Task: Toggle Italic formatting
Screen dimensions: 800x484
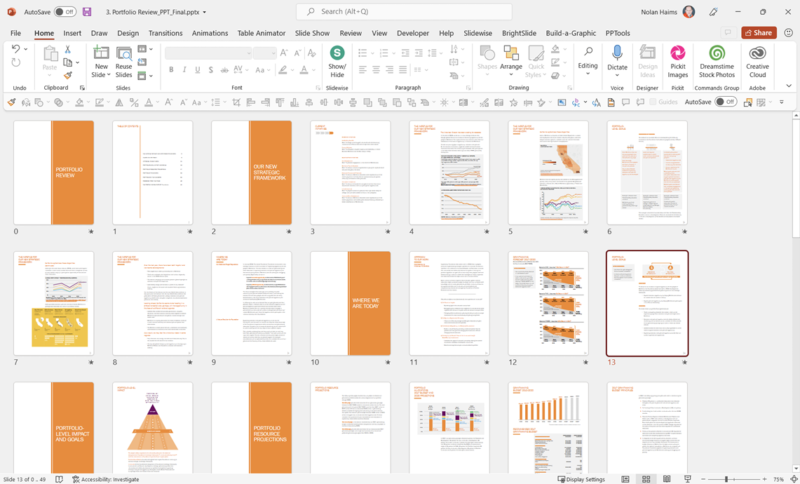Action: 184,69
